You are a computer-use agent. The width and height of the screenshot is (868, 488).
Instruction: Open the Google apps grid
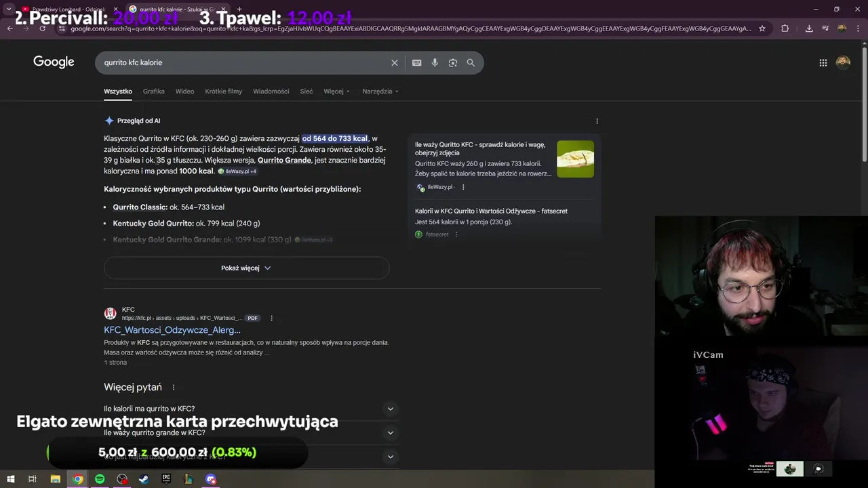(823, 62)
